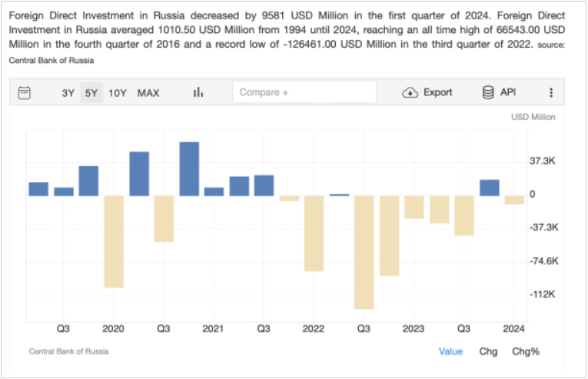Show the MAX time range
588x379 pixels.
(x=148, y=93)
